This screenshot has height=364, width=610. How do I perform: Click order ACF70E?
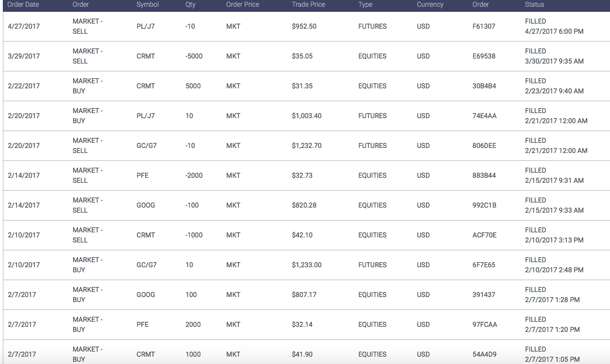coord(485,235)
